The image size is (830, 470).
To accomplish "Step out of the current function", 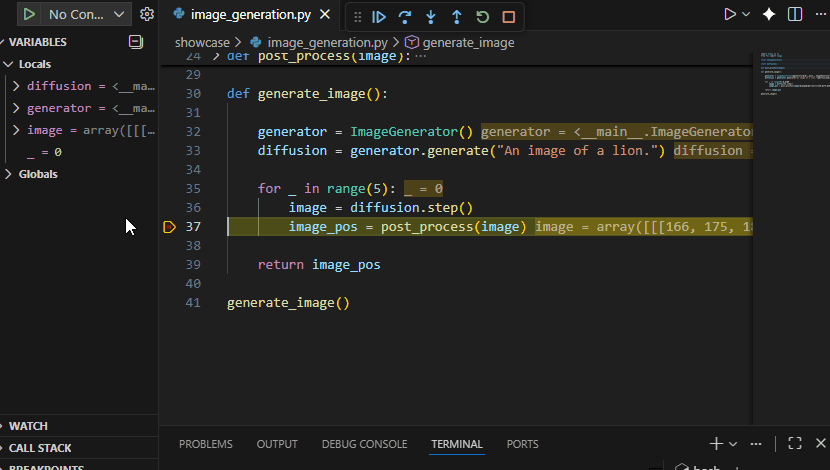I will point(456,17).
